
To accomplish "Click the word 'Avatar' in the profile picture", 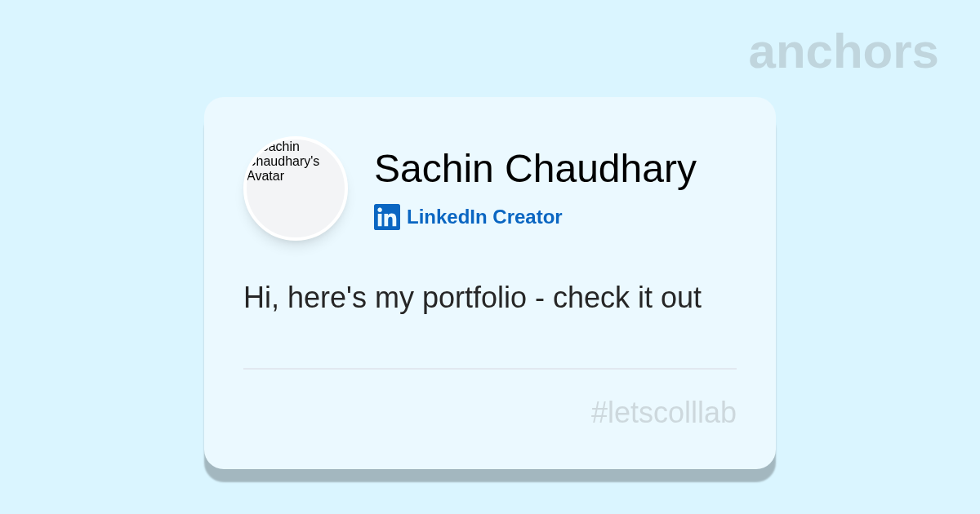I will pyautogui.click(x=265, y=176).
